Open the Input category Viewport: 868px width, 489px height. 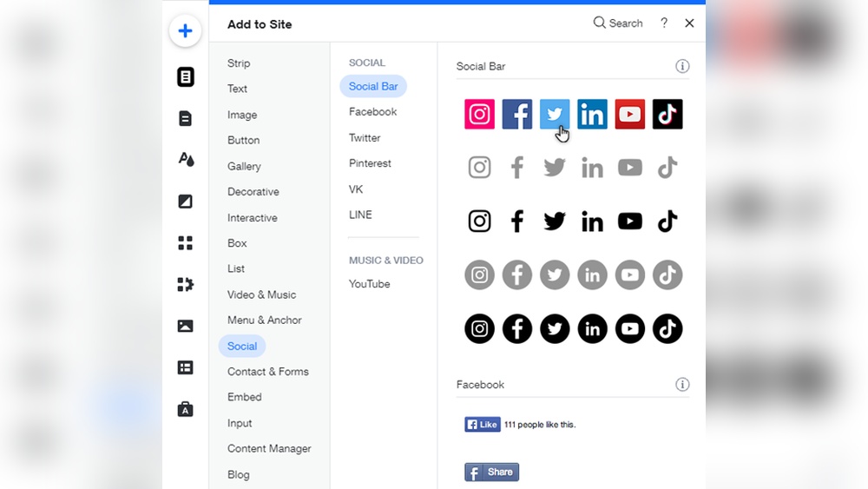point(240,423)
